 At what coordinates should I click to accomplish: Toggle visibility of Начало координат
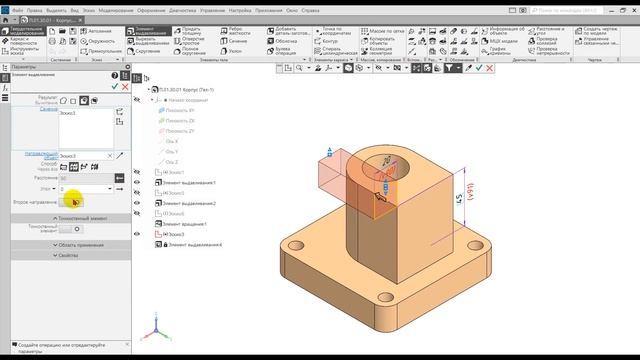point(137,100)
